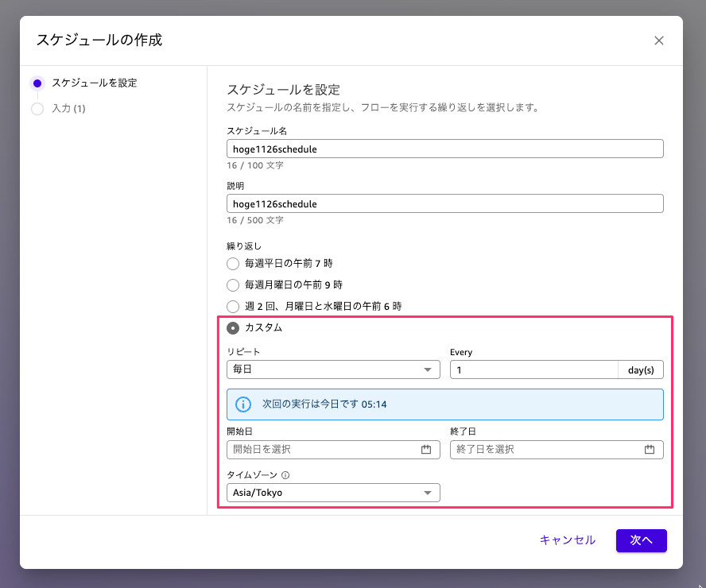Choose 週 2 回、月曜日と水曜日 recurrence
This screenshot has height=588, width=706.
(x=233, y=306)
